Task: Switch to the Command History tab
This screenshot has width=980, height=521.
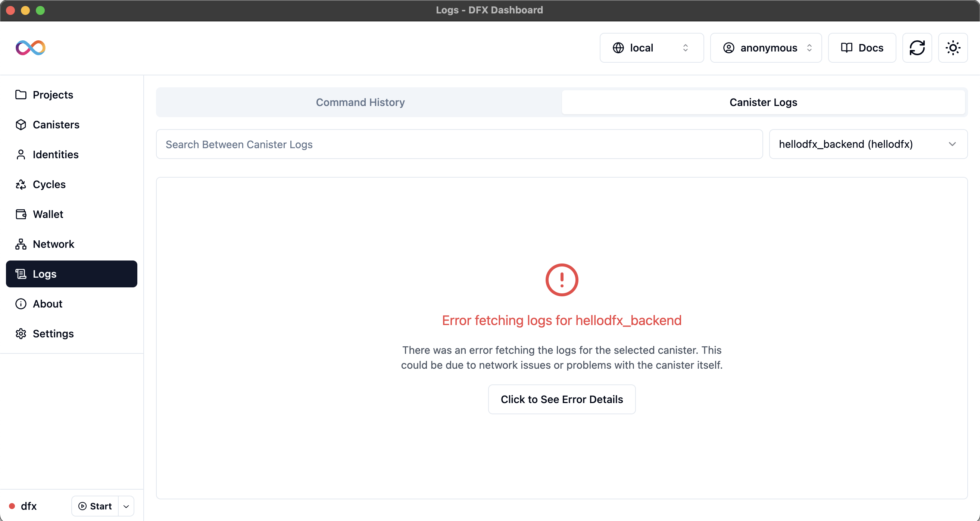Action: click(360, 102)
